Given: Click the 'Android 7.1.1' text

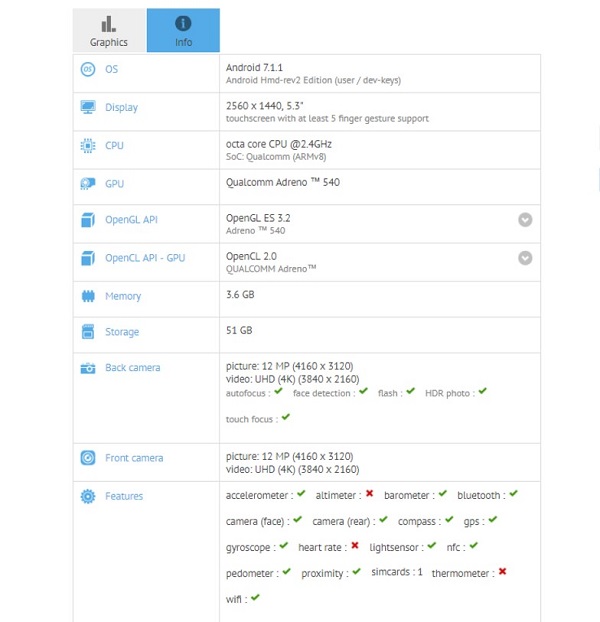Looking at the screenshot, I should pyautogui.click(x=254, y=68).
